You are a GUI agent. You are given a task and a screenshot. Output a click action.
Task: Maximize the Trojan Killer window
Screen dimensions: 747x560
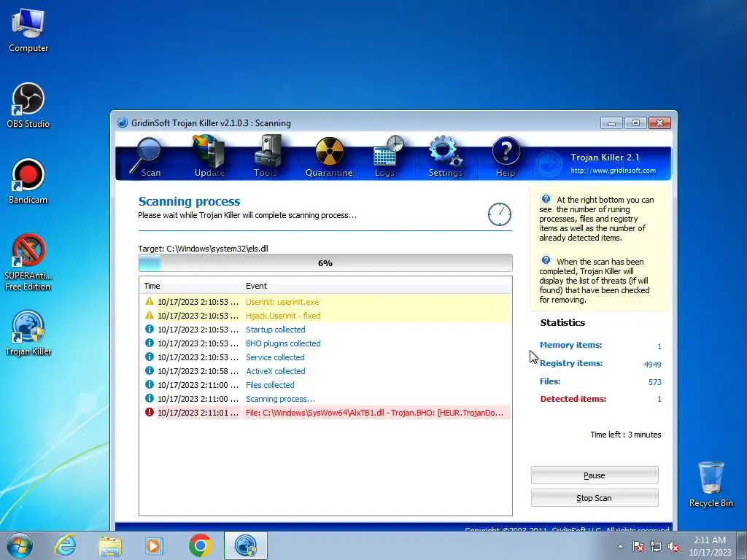(635, 123)
